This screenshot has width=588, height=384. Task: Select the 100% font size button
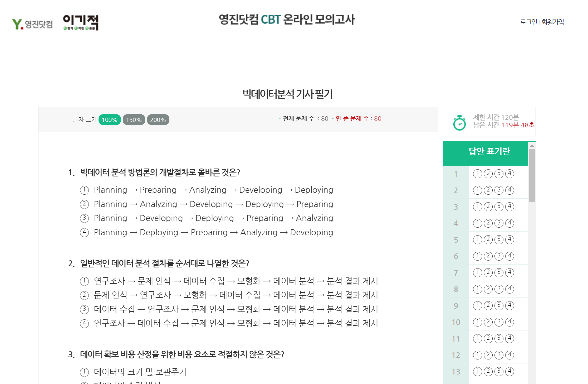tap(110, 120)
